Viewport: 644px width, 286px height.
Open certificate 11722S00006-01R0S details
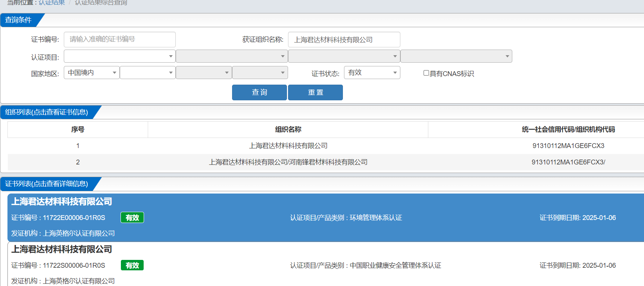tap(58, 265)
